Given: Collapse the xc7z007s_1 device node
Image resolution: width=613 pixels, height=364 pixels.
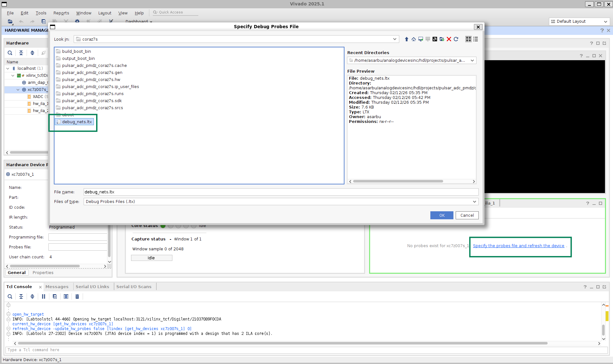Looking at the screenshot, I should [18, 90].
